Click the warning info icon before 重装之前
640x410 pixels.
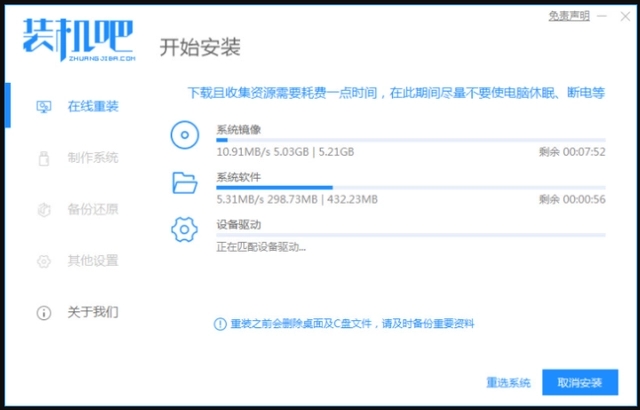(220, 324)
